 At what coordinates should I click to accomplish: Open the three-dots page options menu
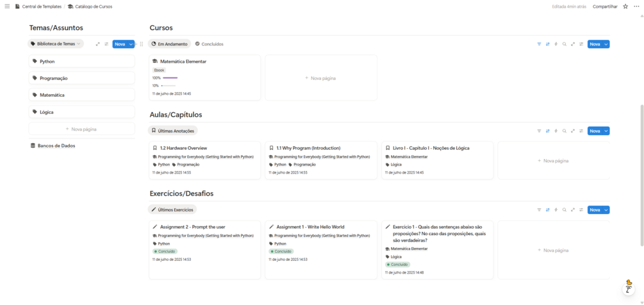point(636,6)
